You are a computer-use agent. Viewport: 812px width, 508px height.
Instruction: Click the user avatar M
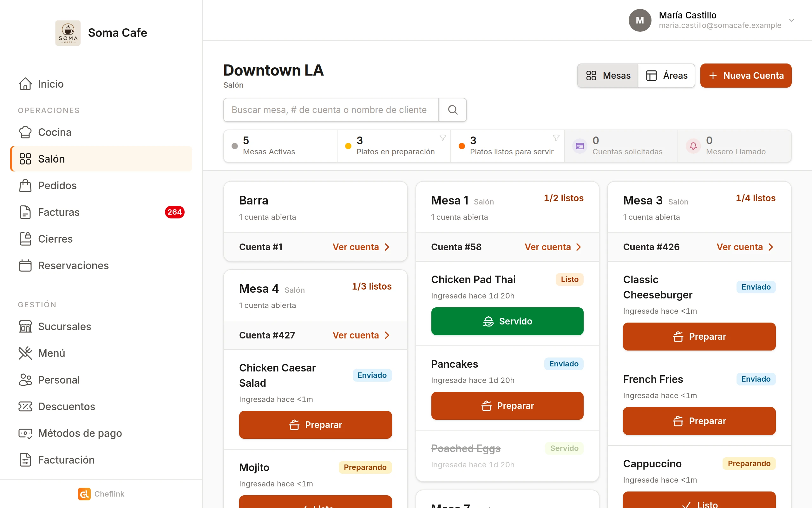pos(640,20)
